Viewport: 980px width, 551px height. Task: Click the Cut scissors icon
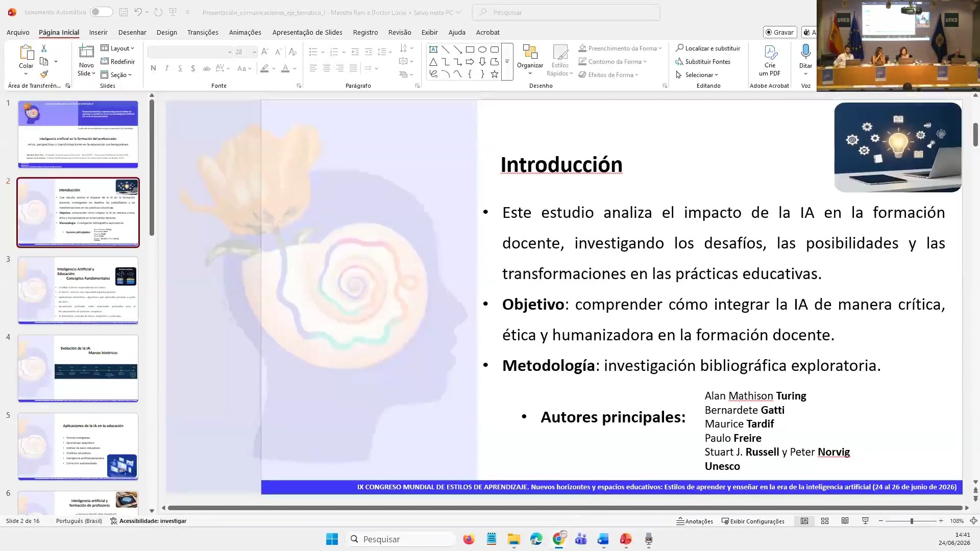(x=44, y=48)
